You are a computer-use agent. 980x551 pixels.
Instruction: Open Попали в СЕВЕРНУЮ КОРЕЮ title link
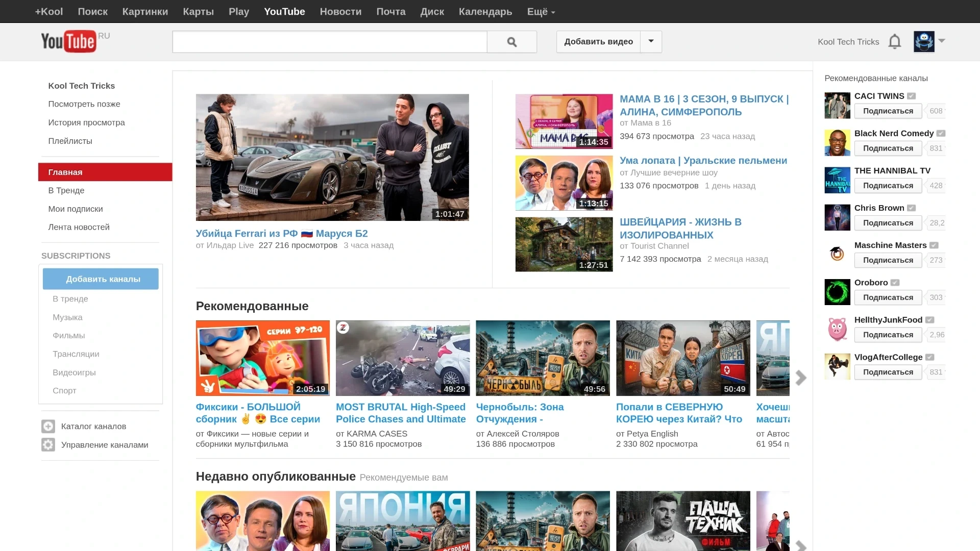pyautogui.click(x=679, y=413)
